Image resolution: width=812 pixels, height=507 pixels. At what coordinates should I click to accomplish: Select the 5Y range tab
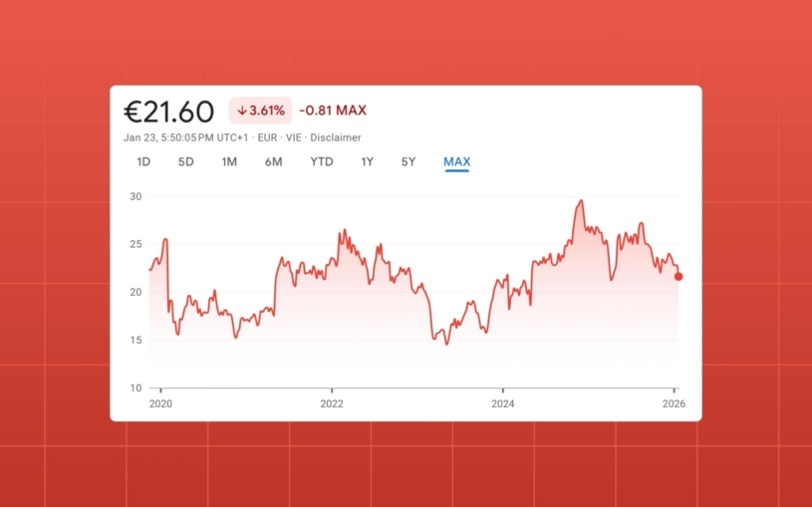coord(408,162)
